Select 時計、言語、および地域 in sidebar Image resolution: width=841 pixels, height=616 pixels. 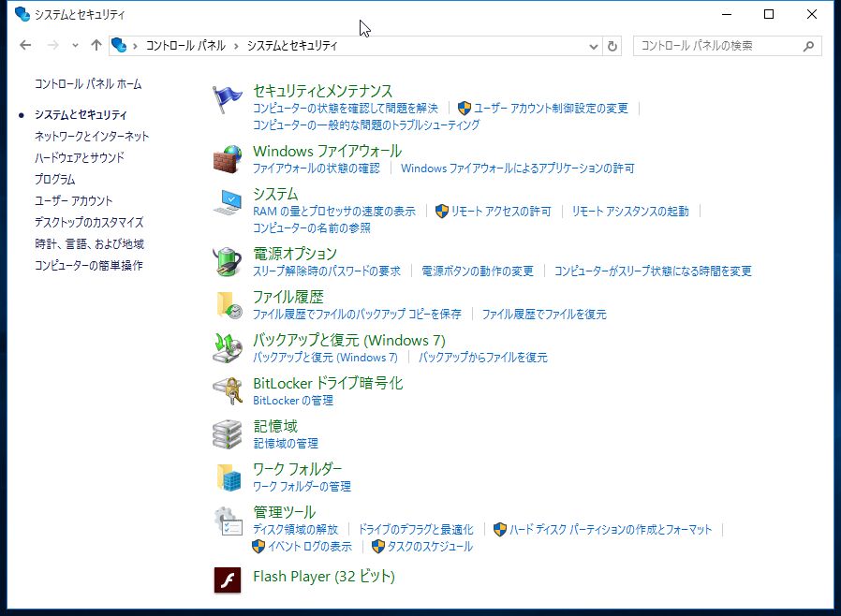[x=90, y=244]
